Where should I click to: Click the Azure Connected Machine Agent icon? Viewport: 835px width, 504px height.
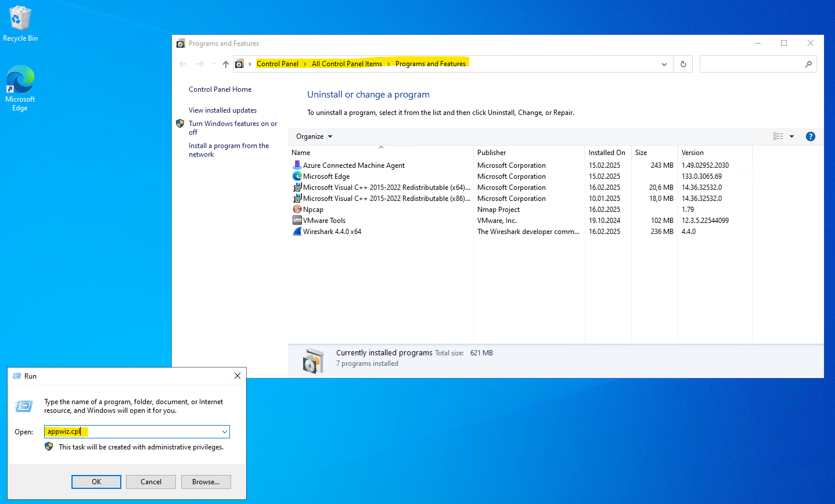click(x=297, y=165)
